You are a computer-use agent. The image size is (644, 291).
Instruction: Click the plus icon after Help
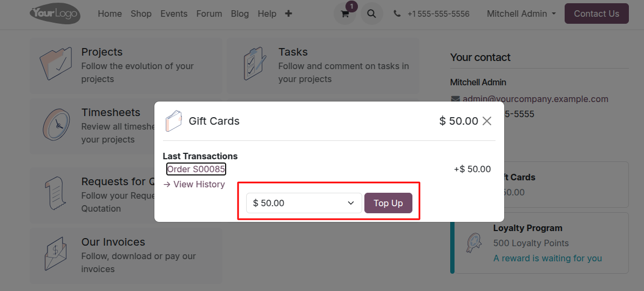[288, 13]
